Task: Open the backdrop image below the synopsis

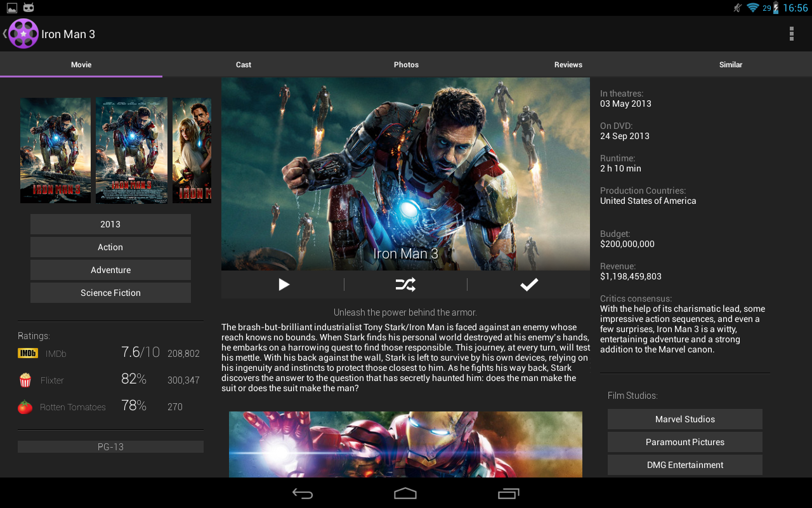Action: 405,444
